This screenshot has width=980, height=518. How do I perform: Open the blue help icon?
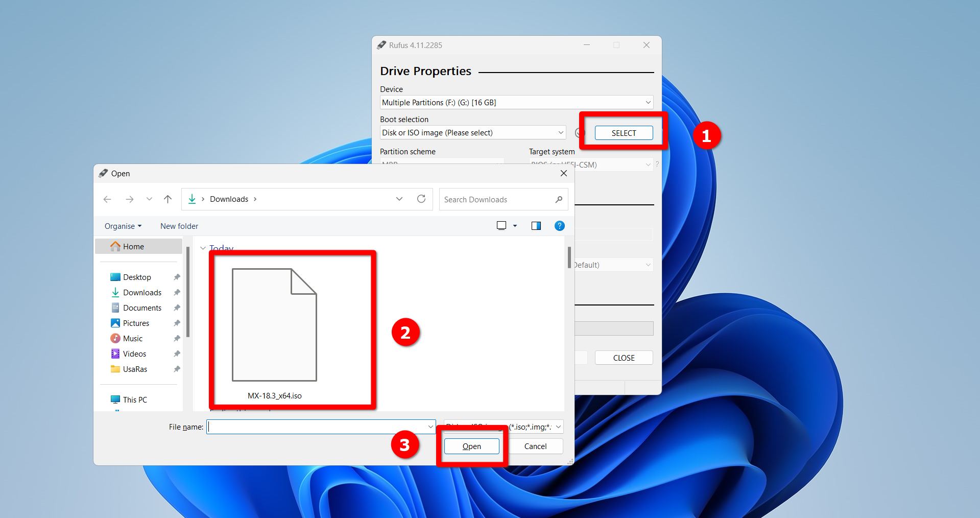560,226
